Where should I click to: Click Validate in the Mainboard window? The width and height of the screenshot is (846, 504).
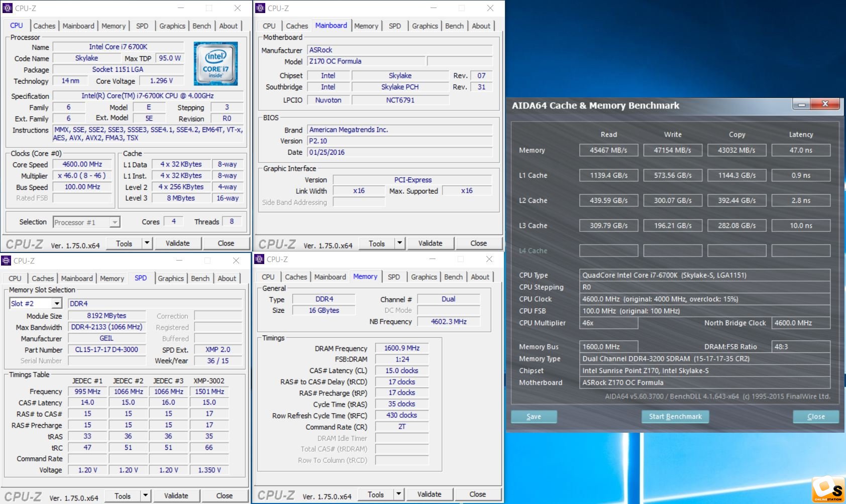pyautogui.click(x=431, y=243)
